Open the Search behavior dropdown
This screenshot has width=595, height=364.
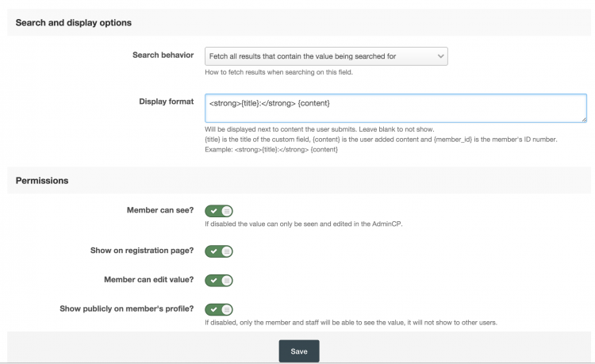coord(326,56)
